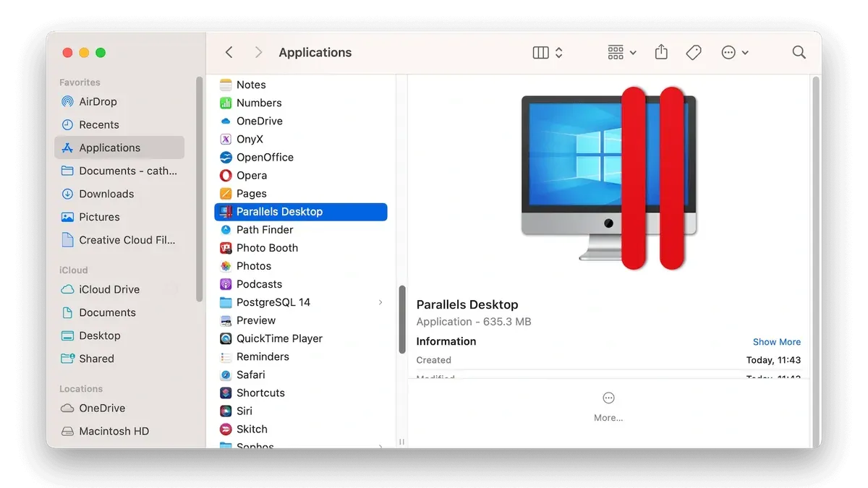This screenshot has height=488, width=868.
Task: Click the Photo Booth app icon
Action: 226,247
